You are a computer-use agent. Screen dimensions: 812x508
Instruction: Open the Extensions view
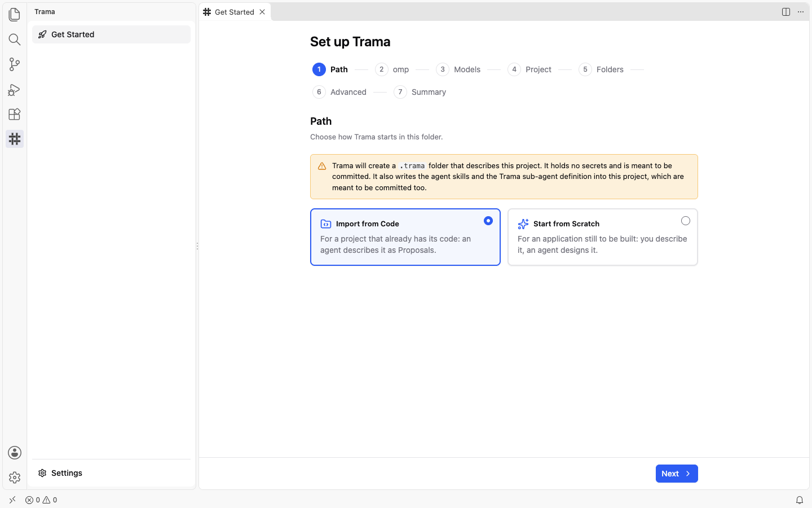pyautogui.click(x=15, y=114)
